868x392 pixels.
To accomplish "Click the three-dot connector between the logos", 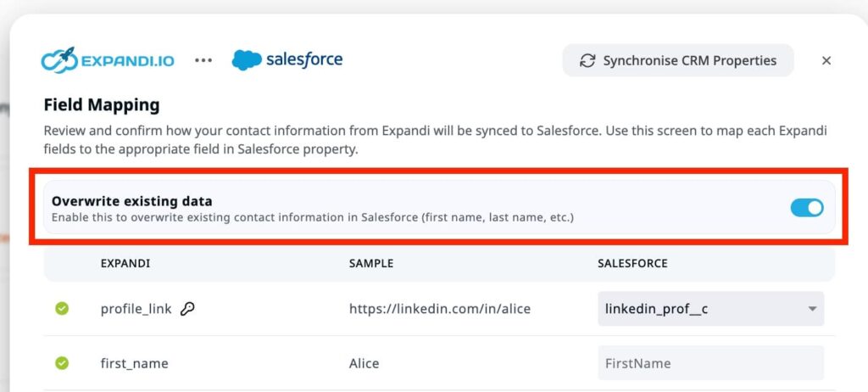I will (203, 60).
